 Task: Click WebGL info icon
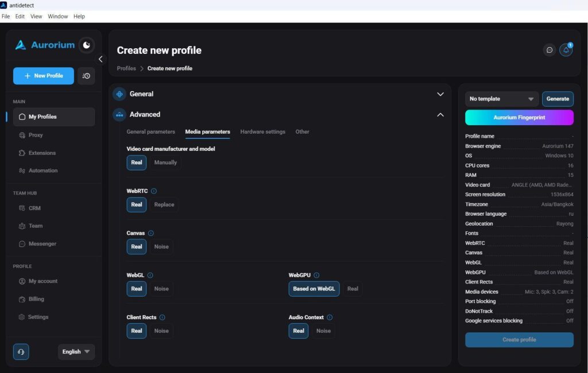coord(150,275)
